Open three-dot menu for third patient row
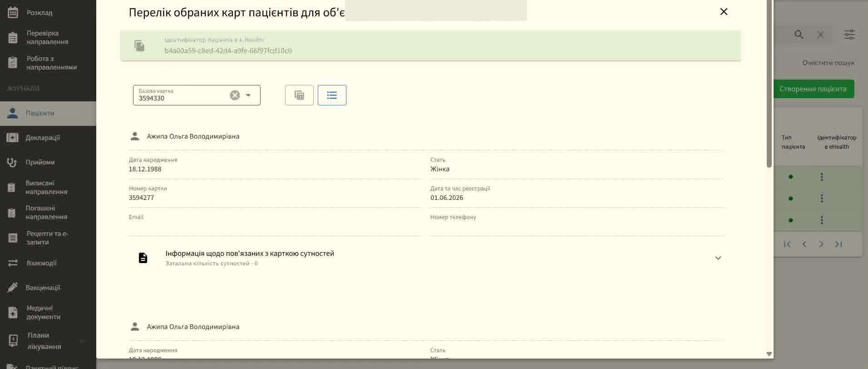This screenshot has height=369, width=868. coord(822,220)
